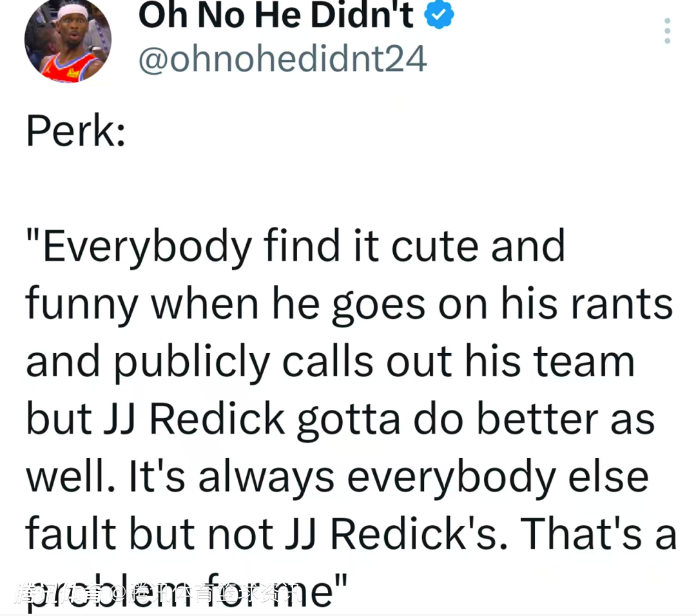The image size is (696, 616).
Task: Open the "Oh No He Didn't" profile name
Action: pyautogui.click(x=276, y=15)
